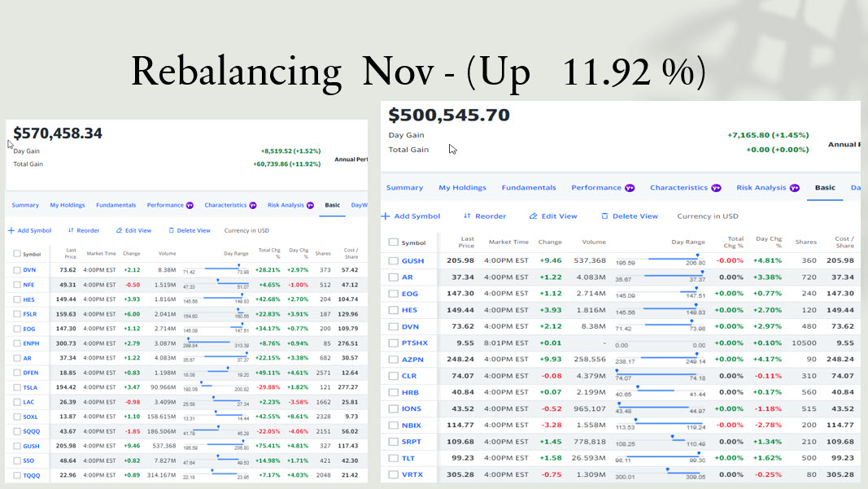Open the ENPH symbol link
The height and width of the screenshot is (489, 868).
coord(31,343)
